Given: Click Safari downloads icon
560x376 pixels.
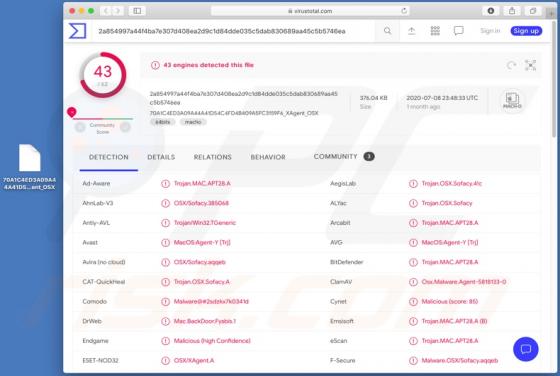Looking at the screenshot, I should pos(491,11).
